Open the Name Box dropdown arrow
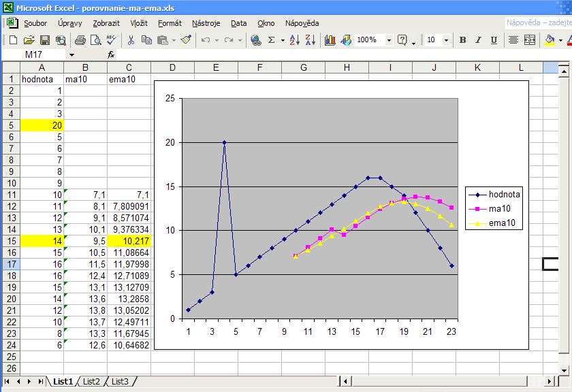The image size is (572, 392). click(72, 54)
